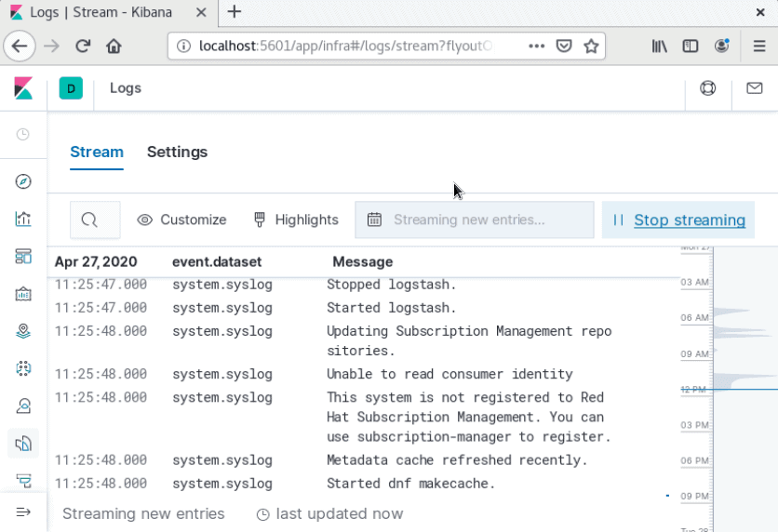Open the Default space selector D avatar

click(71, 88)
